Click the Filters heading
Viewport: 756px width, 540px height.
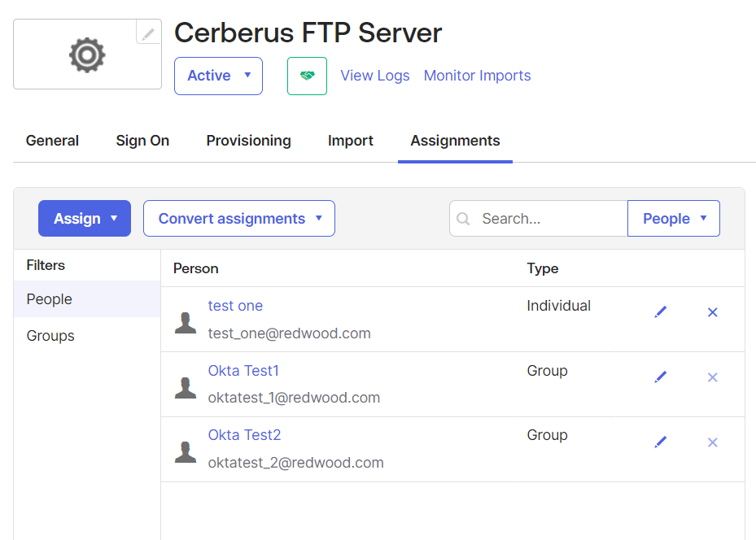point(46,265)
